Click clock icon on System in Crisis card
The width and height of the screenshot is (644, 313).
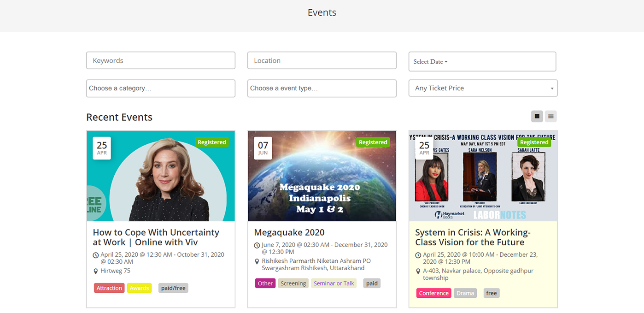click(418, 255)
